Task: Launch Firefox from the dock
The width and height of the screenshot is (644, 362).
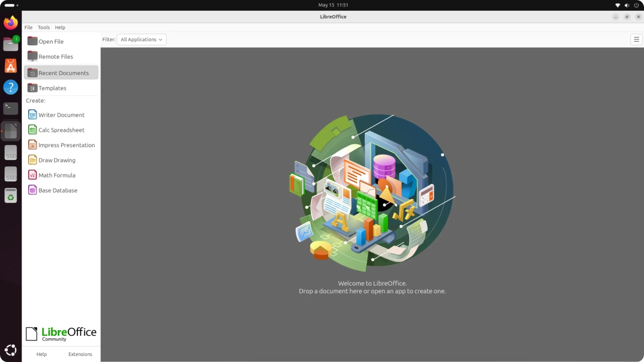Action: pos(11,23)
